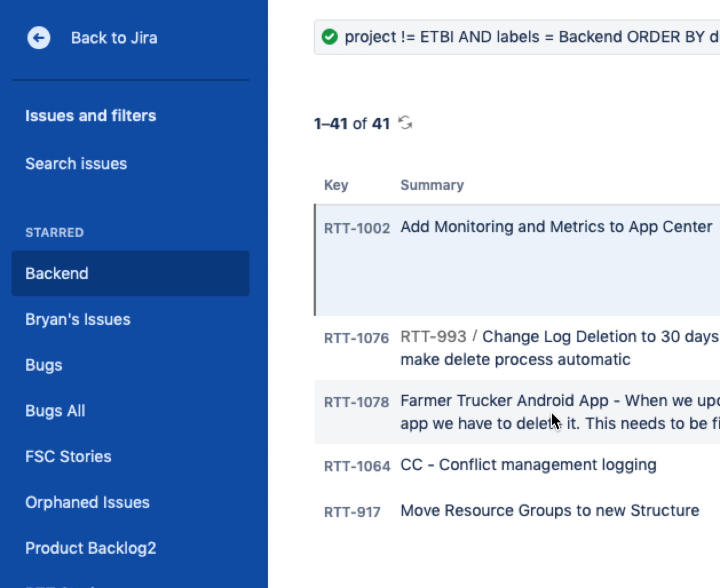Open parent issue RTT-993 link
The image size is (720, 588).
point(433,336)
